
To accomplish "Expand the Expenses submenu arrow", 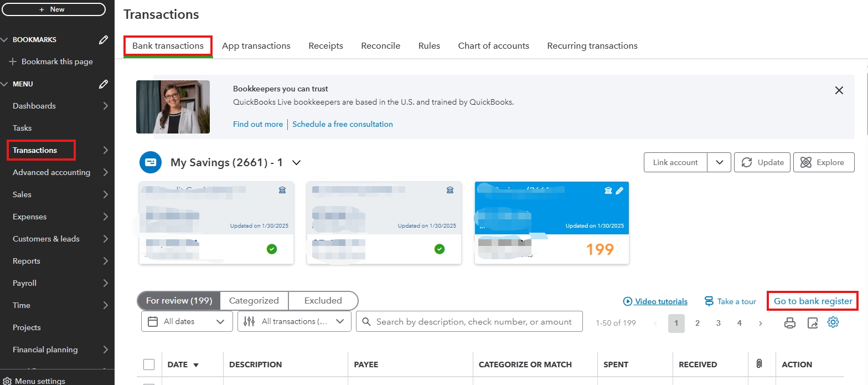I will pos(105,217).
